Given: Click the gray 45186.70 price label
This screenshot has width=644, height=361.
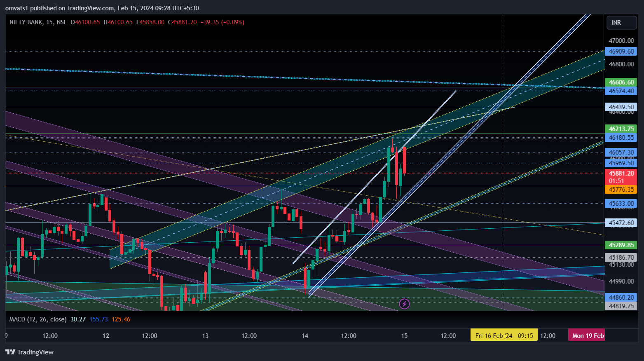Looking at the screenshot, I should click(621, 258).
